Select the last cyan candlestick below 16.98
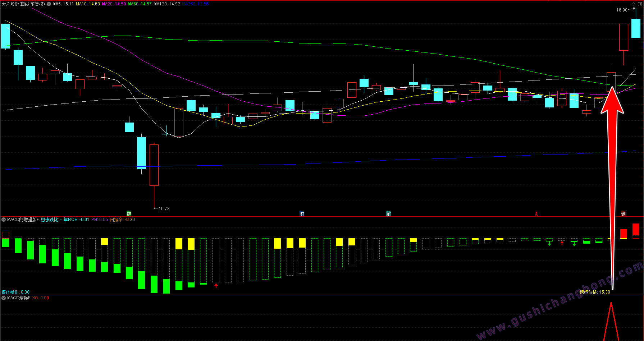This screenshot has height=341, width=644. pyautogui.click(x=636, y=28)
